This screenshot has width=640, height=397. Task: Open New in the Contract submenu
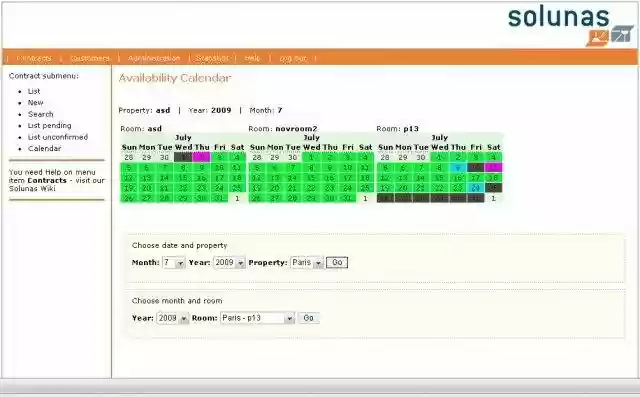[36, 102]
